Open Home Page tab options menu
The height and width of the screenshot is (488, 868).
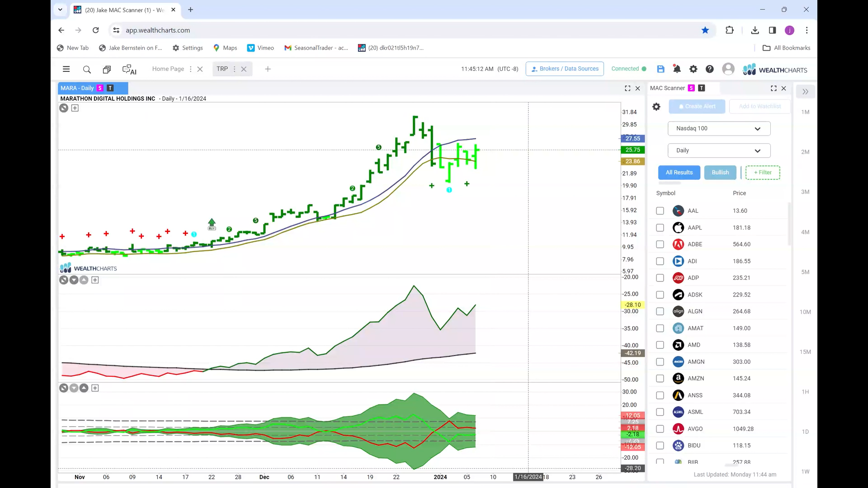tap(190, 69)
